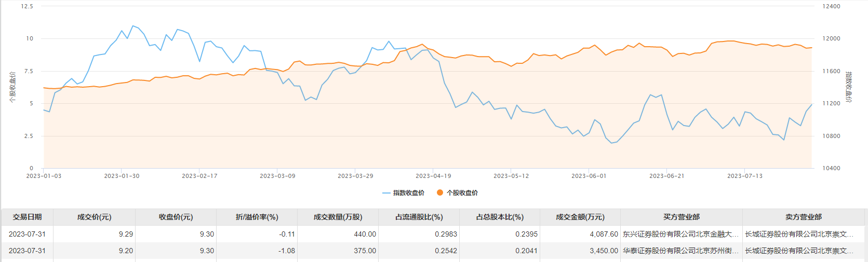This screenshot has height=262, width=868.
Task: Open seller 长城证券 link in the first row
Action: 799,235
